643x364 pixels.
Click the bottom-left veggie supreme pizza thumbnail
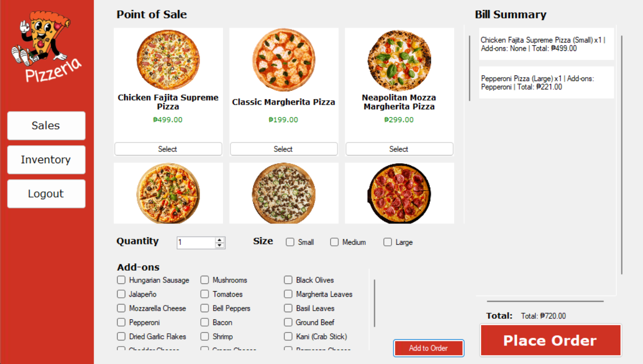[x=167, y=193]
